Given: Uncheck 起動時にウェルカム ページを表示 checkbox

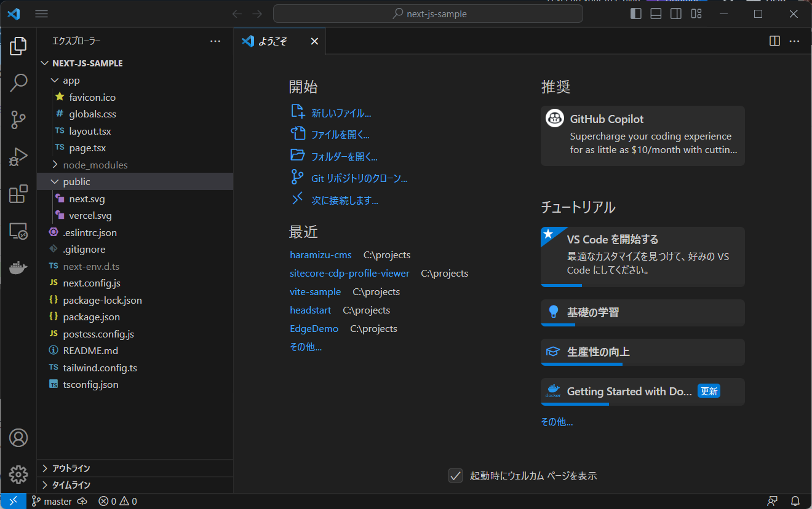Looking at the screenshot, I should 455,475.
